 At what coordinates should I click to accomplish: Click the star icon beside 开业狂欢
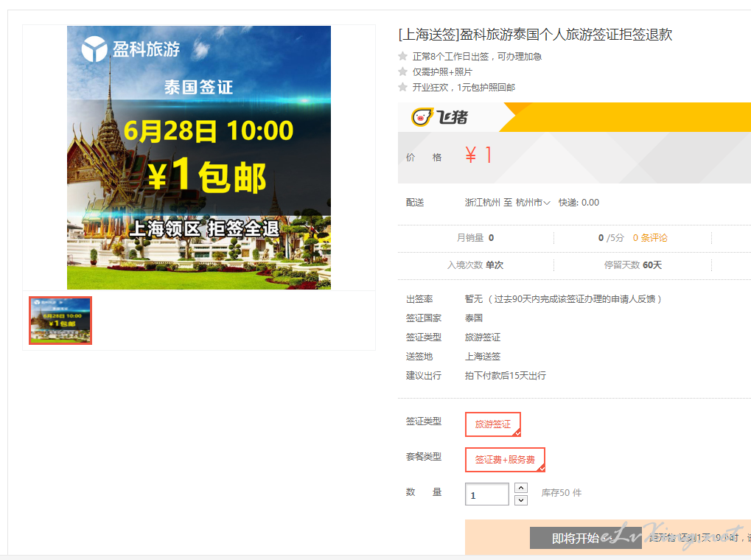tap(403, 87)
